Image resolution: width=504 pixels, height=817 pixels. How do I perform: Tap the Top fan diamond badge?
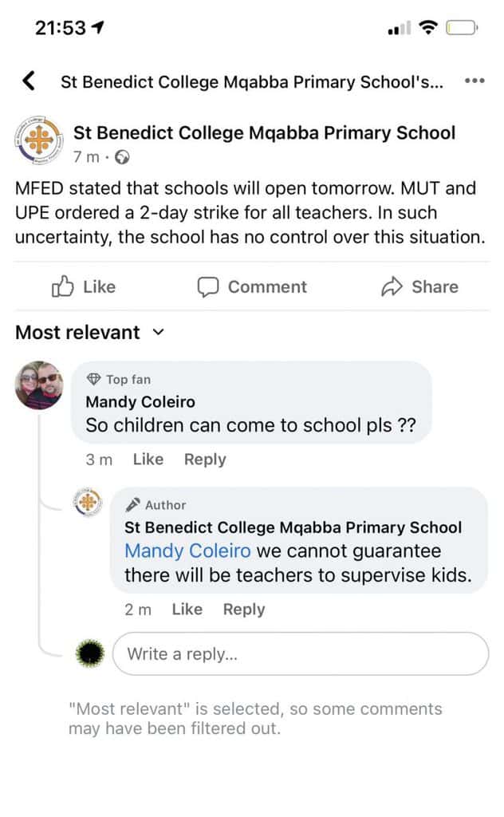pos(93,380)
